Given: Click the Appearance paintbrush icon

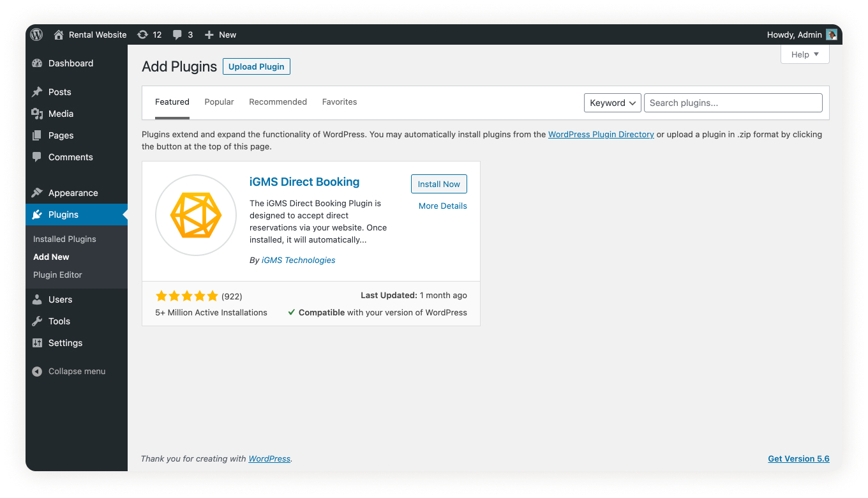Looking at the screenshot, I should point(37,193).
